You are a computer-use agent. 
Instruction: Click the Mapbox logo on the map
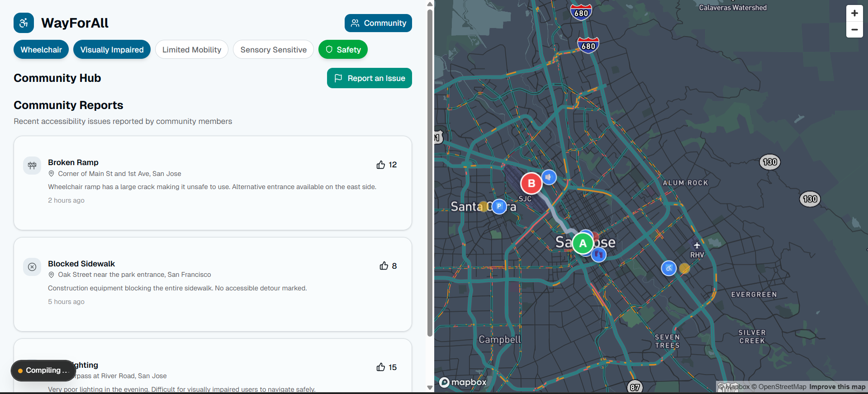tap(463, 382)
